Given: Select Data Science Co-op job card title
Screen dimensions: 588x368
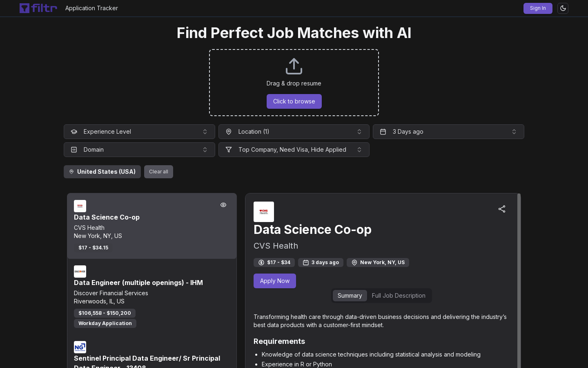Looking at the screenshot, I should [107, 217].
